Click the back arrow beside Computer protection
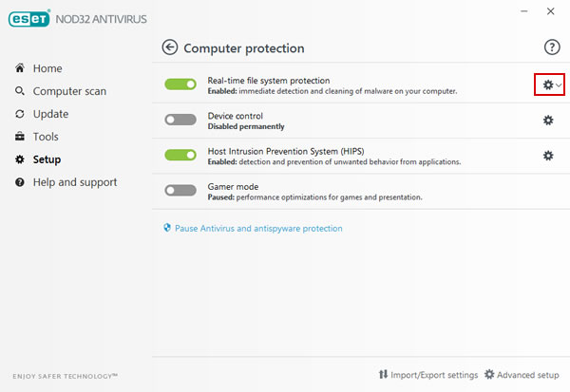This screenshot has width=570, height=392. pos(170,47)
